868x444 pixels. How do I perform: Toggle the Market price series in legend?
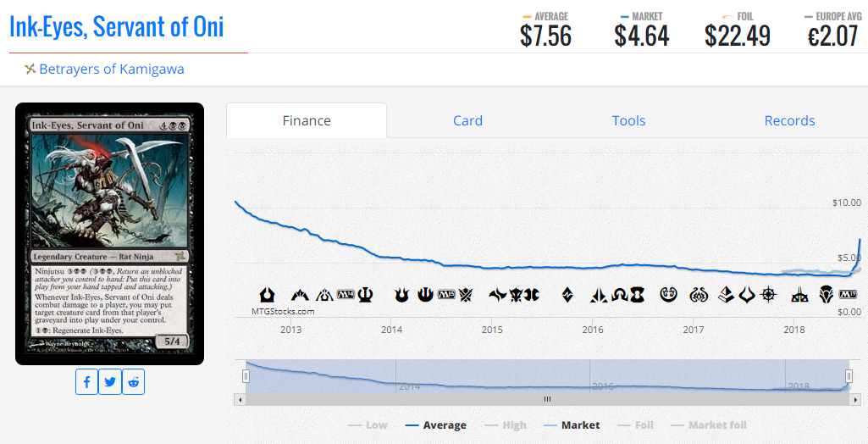pyautogui.click(x=572, y=425)
